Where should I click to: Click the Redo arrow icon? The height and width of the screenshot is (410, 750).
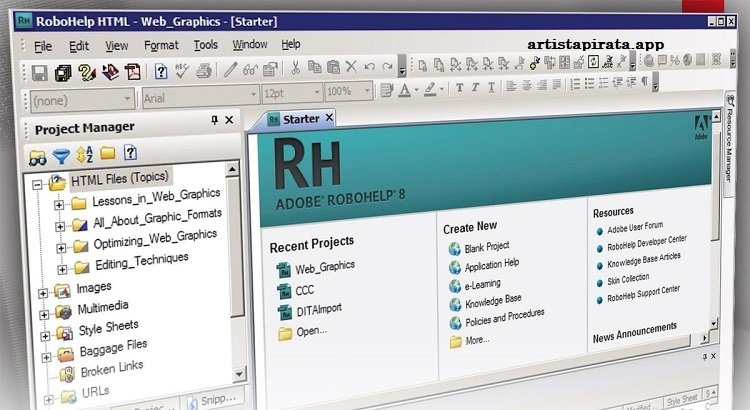[387, 66]
